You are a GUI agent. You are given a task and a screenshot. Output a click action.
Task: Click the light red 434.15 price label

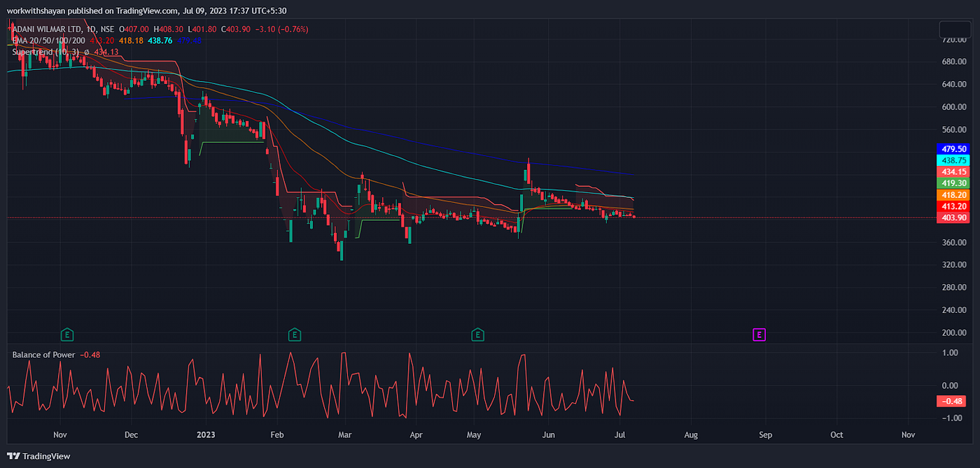click(x=954, y=171)
